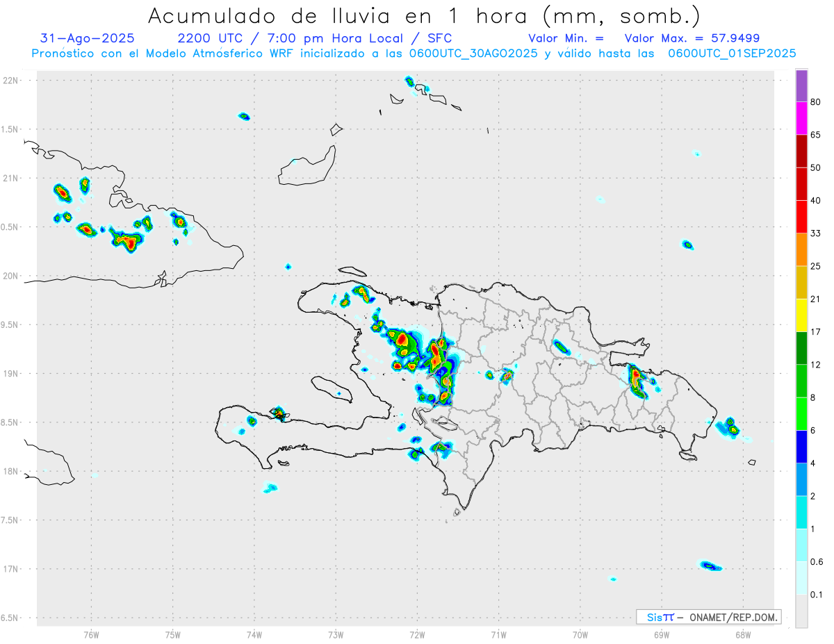Click the longitude label '68W'
This screenshot has width=834, height=644.
pyautogui.click(x=743, y=634)
